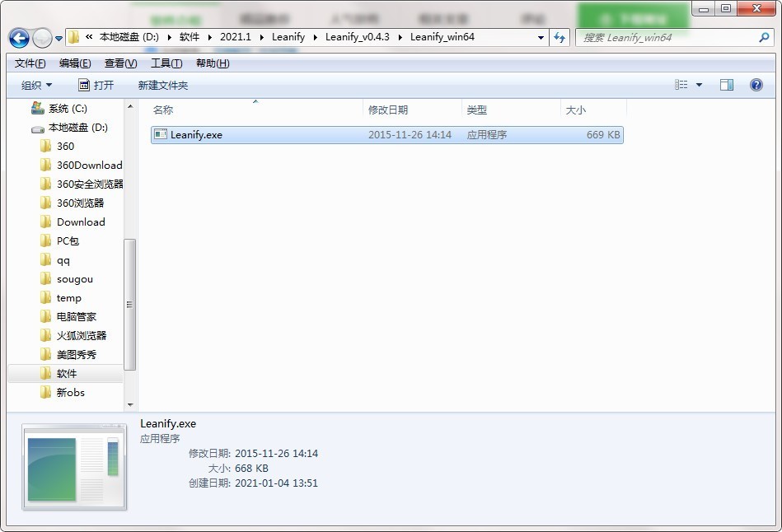Click the 新建文件夹 button
The image size is (782, 532).
[x=162, y=85]
